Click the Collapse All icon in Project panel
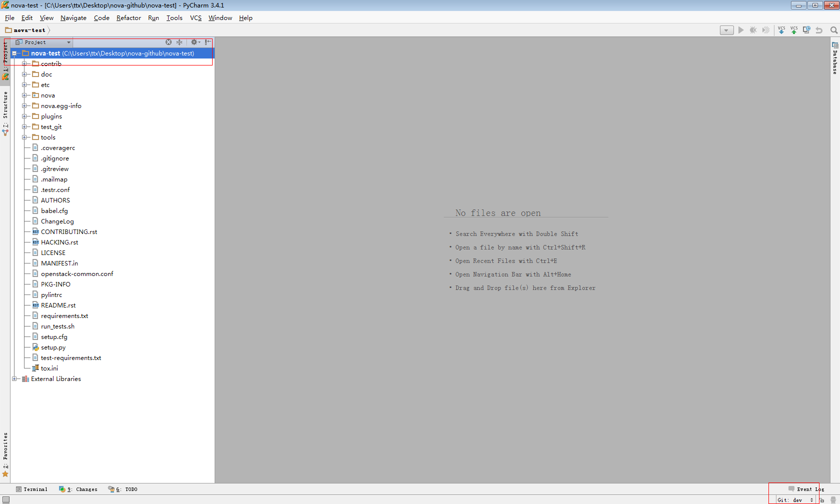Image resolution: width=840 pixels, height=504 pixels. (179, 42)
